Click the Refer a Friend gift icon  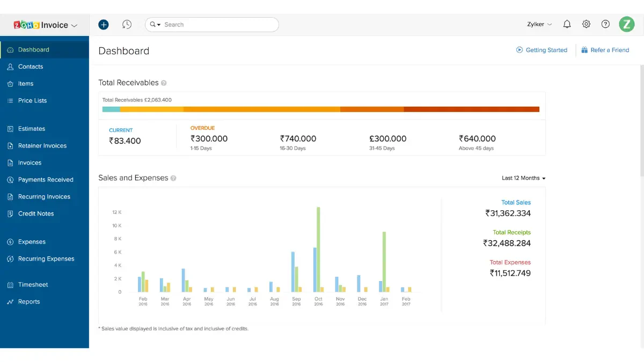pos(584,50)
